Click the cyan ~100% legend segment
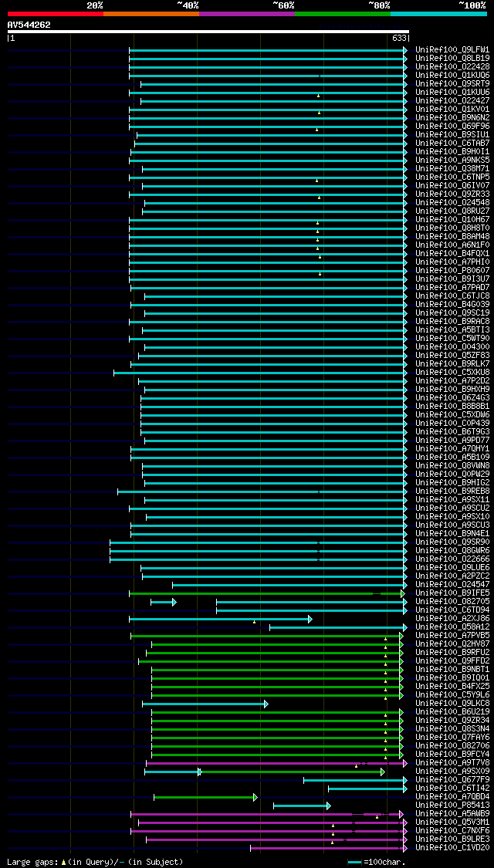The image size is (494, 868). 438,14
